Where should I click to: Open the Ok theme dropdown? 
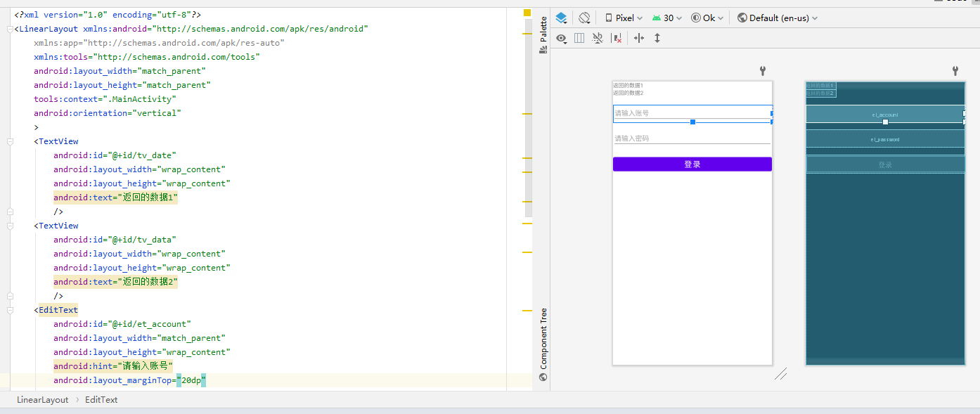pyautogui.click(x=707, y=18)
